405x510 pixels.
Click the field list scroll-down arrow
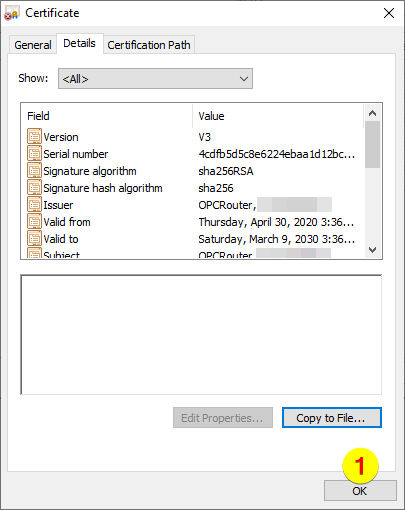[372, 250]
